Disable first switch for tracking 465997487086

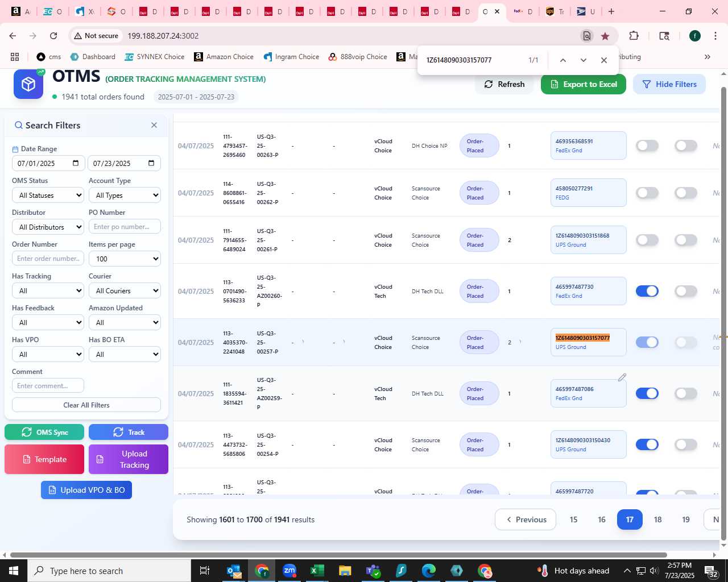point(647,394)
